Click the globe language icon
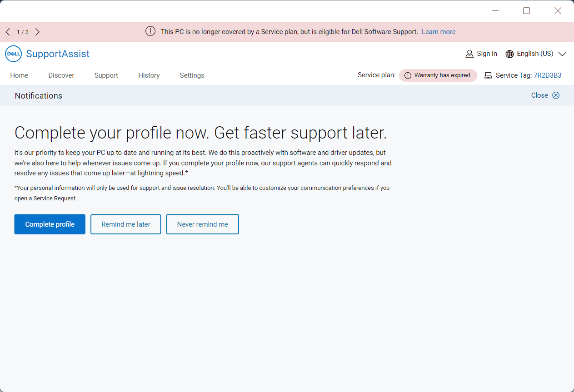This screenshot has width=574, height=392. tap(509, 54)
